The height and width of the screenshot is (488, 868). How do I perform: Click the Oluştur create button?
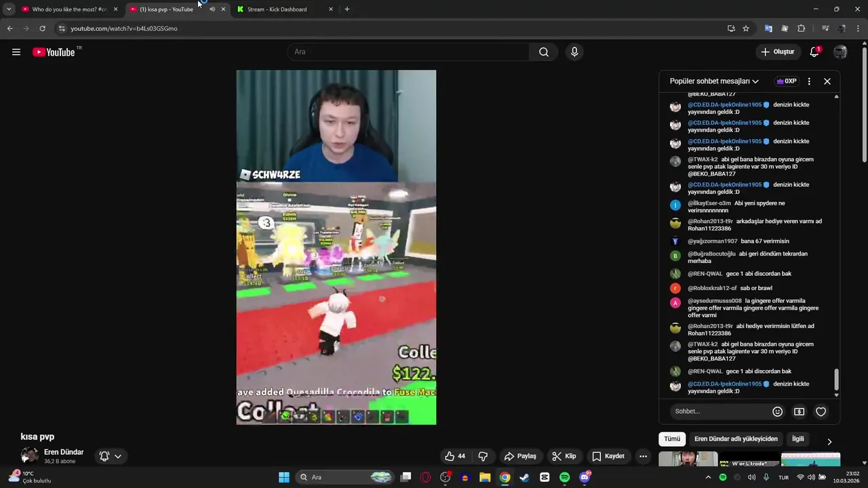pos(777,52)
